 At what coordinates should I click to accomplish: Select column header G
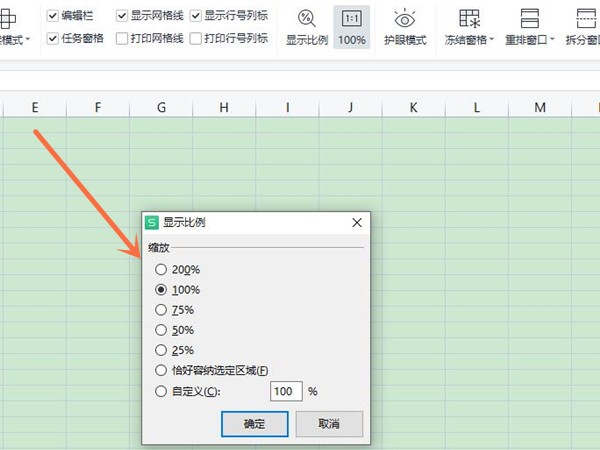click(161, 107)
